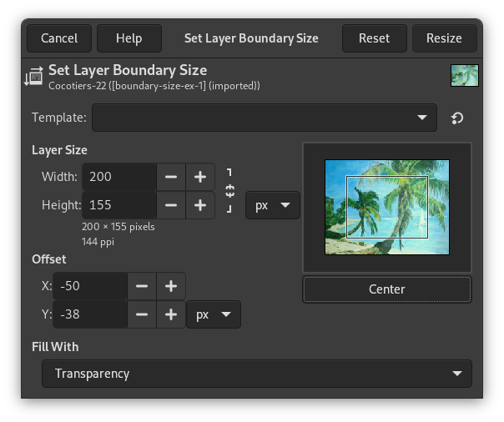This screenshot has height=422, width=504.
Task: Decrease Height with the minus button
Action: 170,204
